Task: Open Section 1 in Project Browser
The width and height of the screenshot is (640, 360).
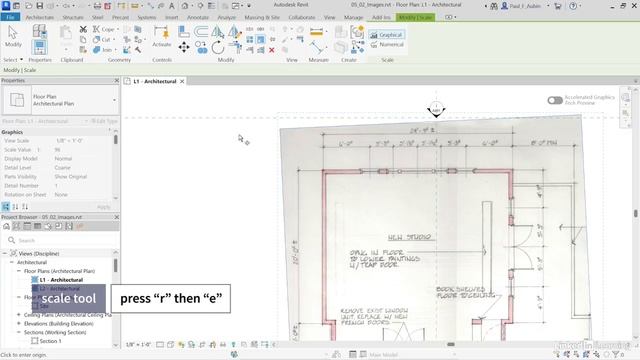Action: (x=50, y=341)
